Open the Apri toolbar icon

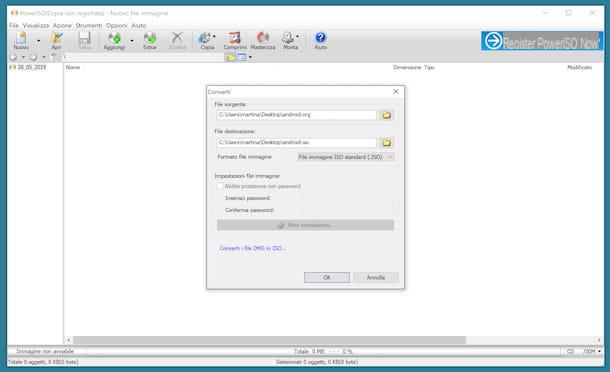56,40
